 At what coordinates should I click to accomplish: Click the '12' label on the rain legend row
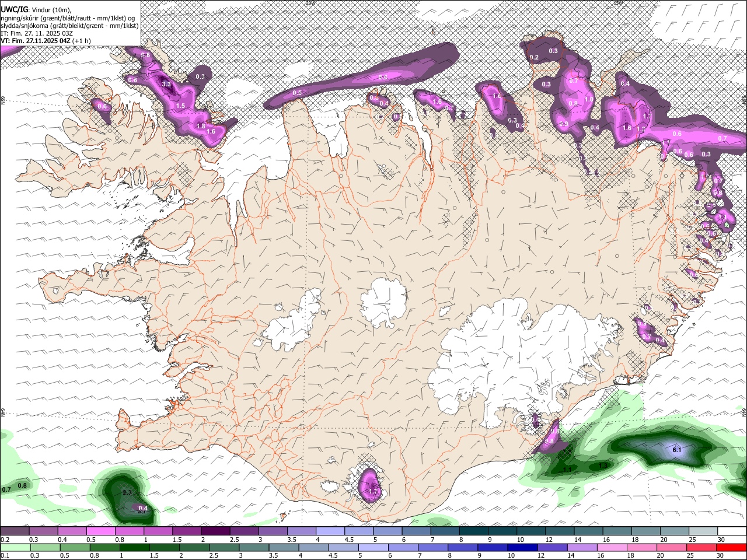(x=540, y=556)
